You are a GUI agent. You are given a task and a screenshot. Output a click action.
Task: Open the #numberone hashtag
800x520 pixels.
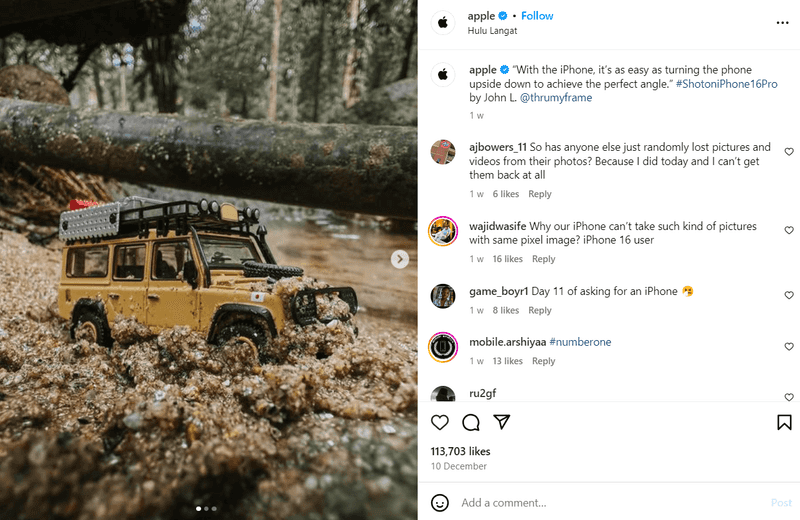[x=580, y=342]
